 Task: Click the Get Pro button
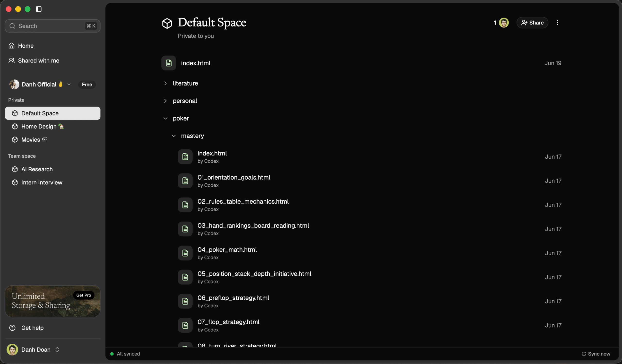coord(84,295)
